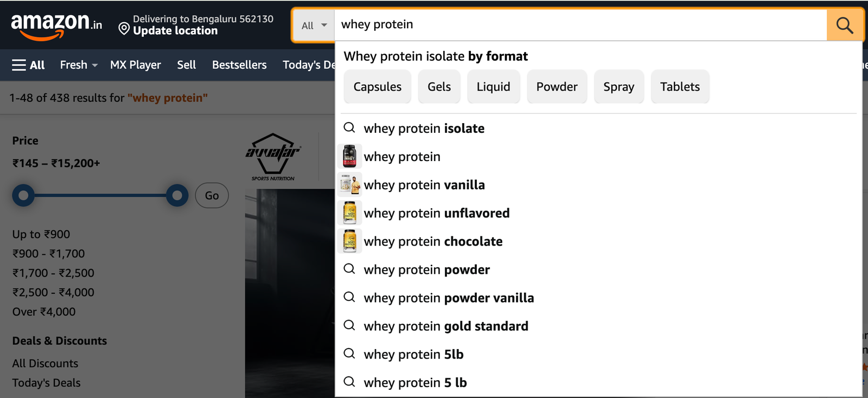Click magnifier icon beside whey protein powder
The image size is (868, 398).
click(350, 269)
